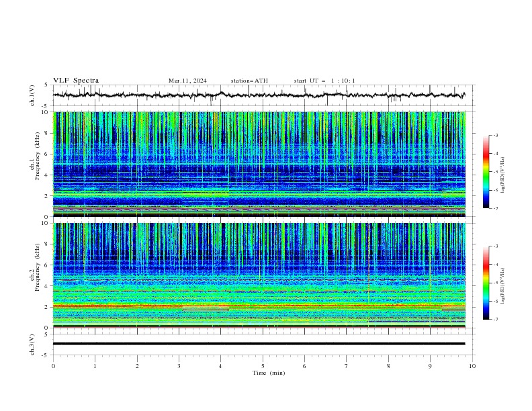Click time axis tick label "1"
532x411 pixels.
click(95, 366)
